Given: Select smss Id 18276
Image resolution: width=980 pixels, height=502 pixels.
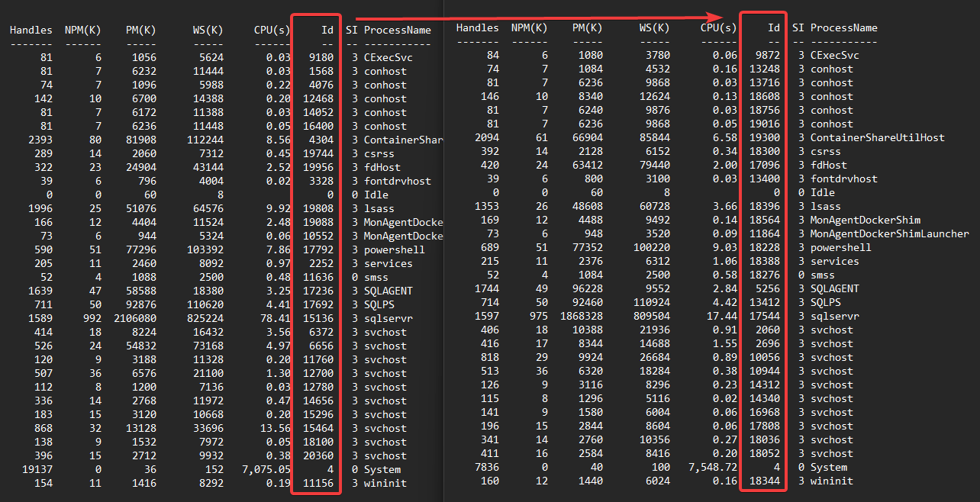Looking at the screenshot, I should pos(764,275).
